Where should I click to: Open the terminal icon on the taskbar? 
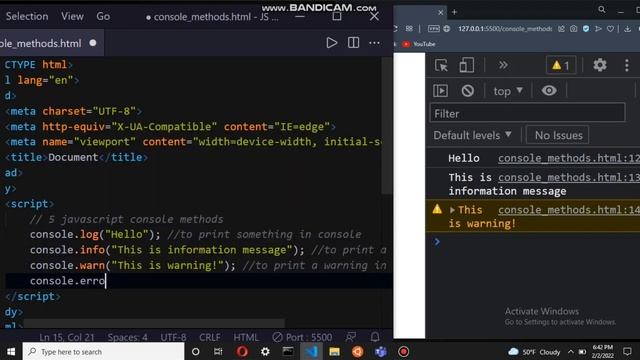pos(288,351)
